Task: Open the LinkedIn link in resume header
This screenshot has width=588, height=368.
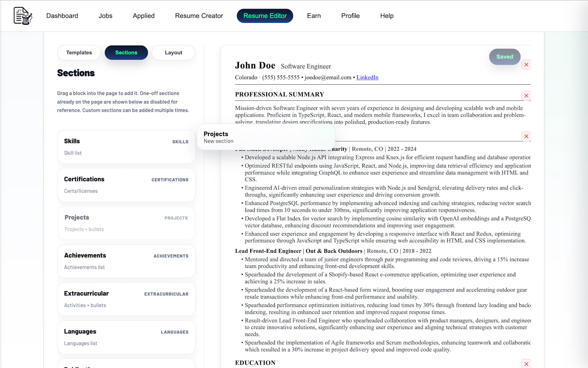Action: pyautogui.click(x=367, y=77)
